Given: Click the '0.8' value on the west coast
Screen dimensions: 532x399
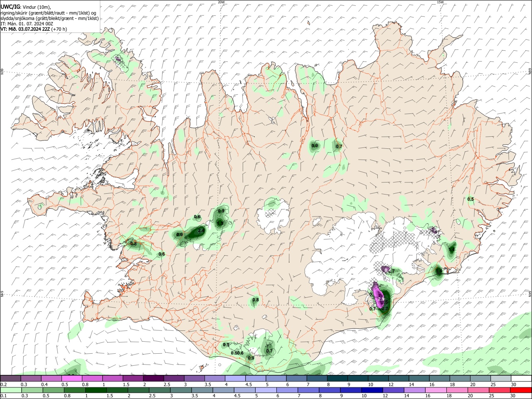Looking at the screenshot, I should (x=133, y=244).
